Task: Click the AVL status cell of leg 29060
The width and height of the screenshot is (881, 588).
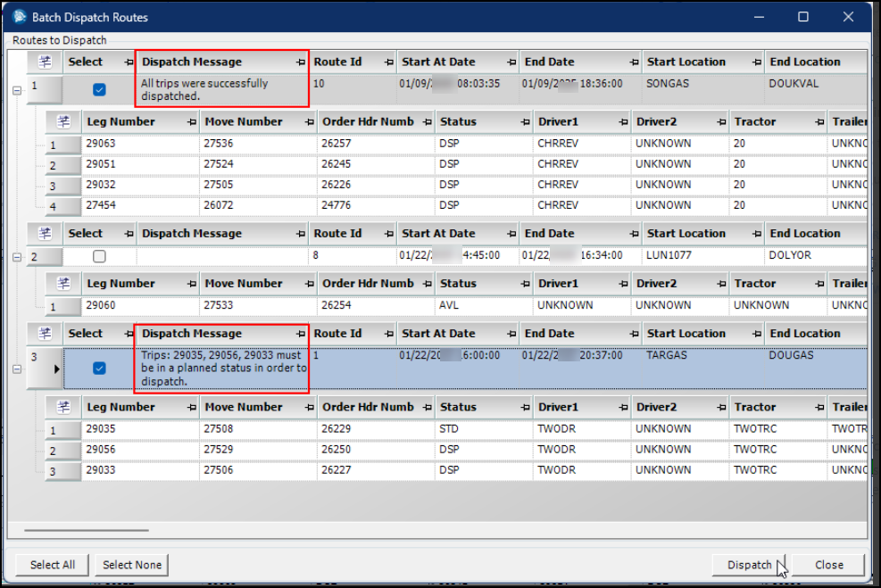Action: pyautogui.click(x=484, y=305)
